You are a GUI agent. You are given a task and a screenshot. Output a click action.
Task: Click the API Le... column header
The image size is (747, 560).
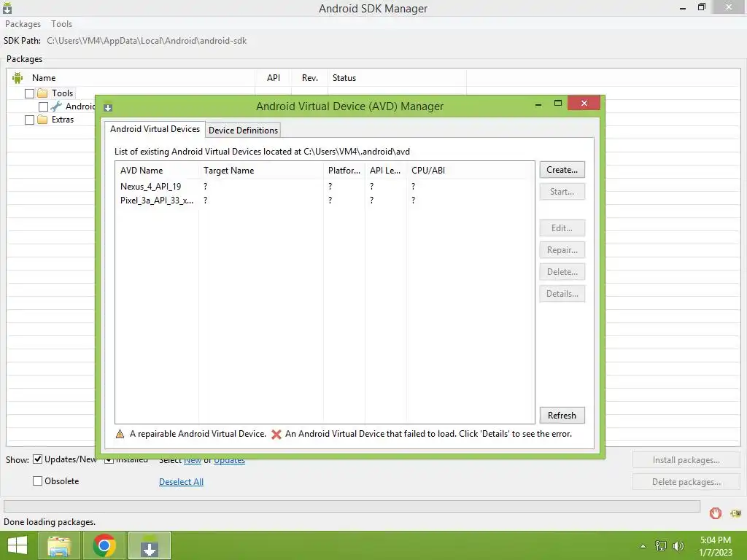[x=385, y=171]
